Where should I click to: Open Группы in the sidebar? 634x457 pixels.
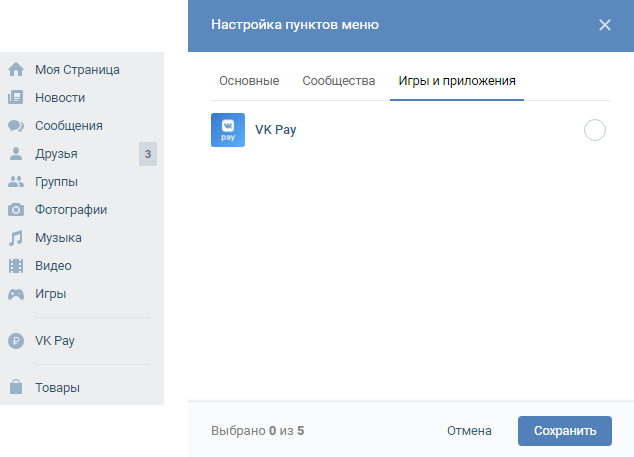[56, 182]
